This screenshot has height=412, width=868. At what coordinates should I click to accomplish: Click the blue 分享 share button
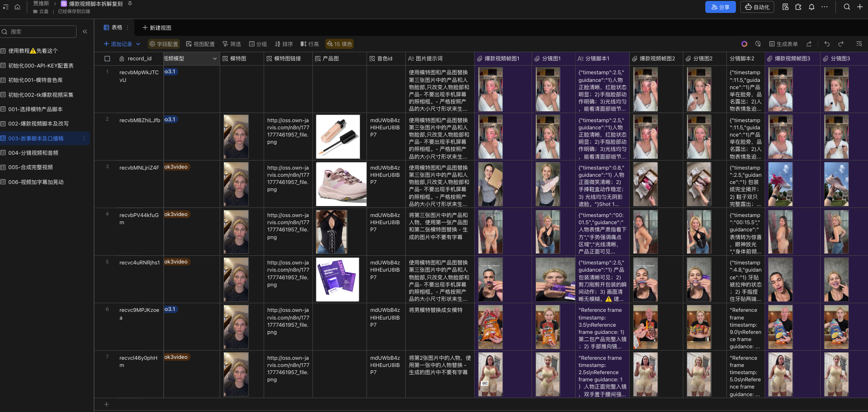[720, 7]
